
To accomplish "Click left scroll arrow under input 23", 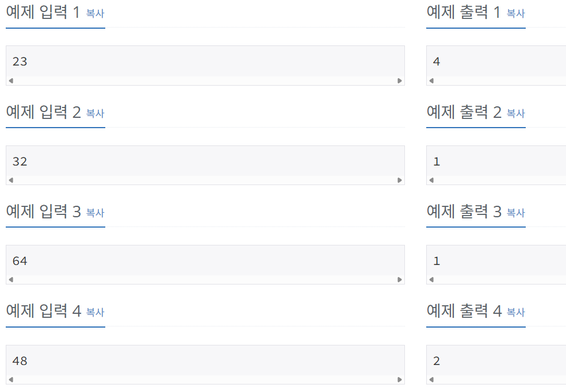I will click(x=11, y=81).
